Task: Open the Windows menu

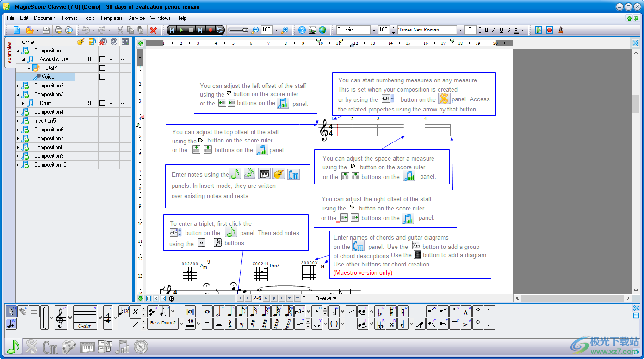Action: [161, 18]
